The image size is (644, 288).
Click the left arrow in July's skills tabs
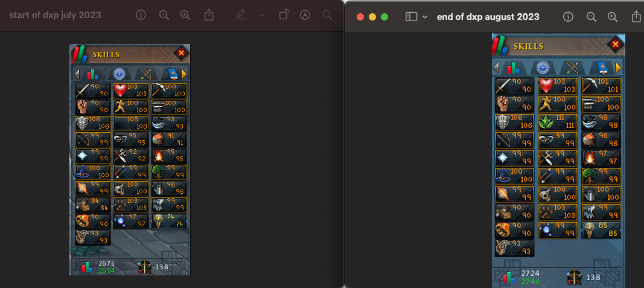(77, 74)
